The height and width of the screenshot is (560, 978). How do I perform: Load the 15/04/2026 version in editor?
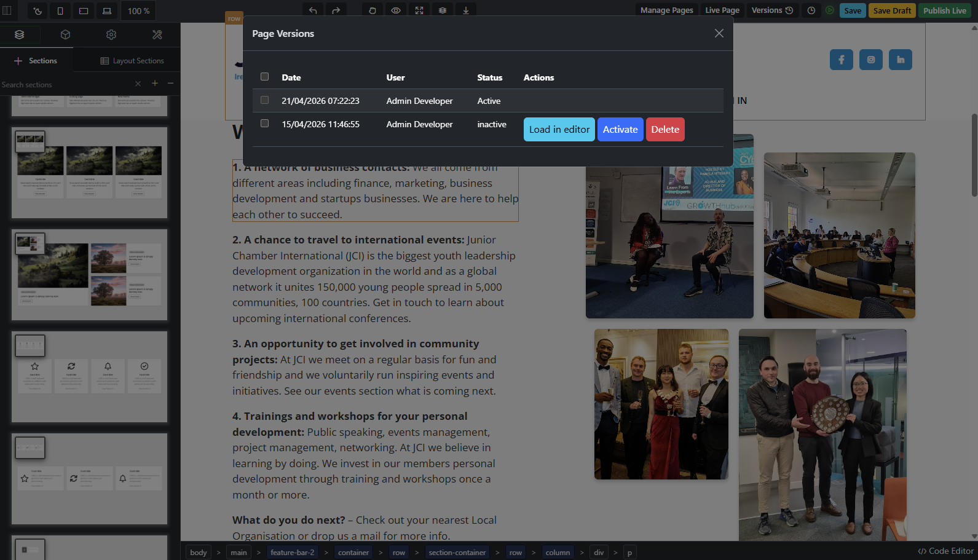559,130
